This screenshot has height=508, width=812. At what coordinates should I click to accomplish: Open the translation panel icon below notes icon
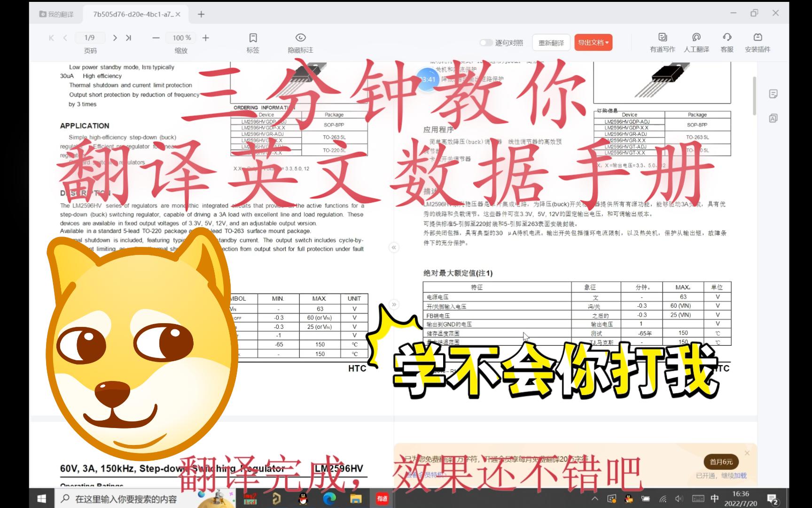point(773,118)
